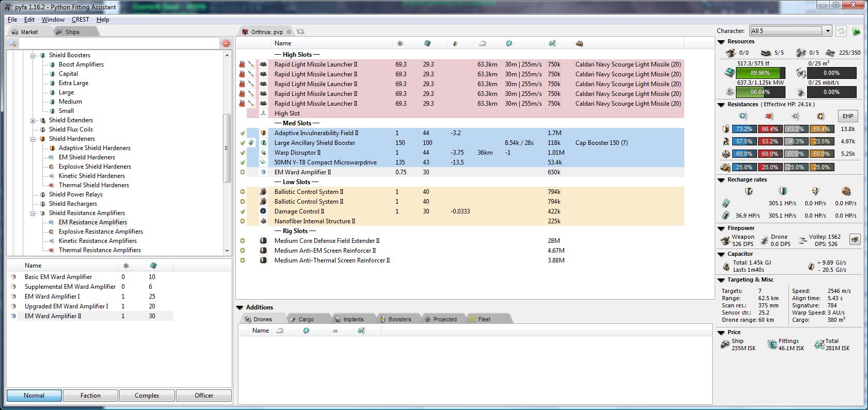This screenshot has width=868, height=410.
Task: Select Kinetic Resistance Amplifiers in the market tree
Action: (x=98, y=241)
